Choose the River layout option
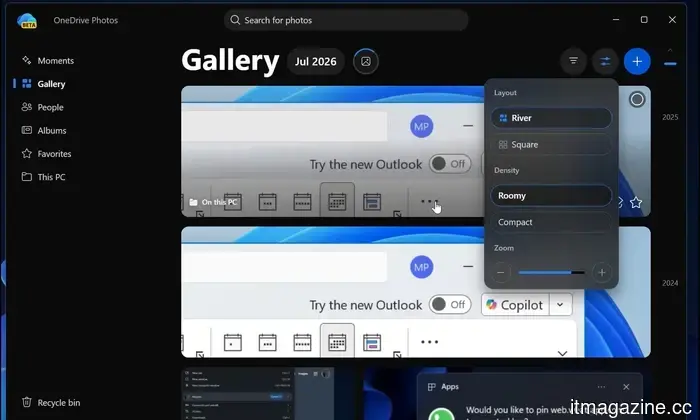The width and height of the screenshot is (700, 420). [551, 118]
